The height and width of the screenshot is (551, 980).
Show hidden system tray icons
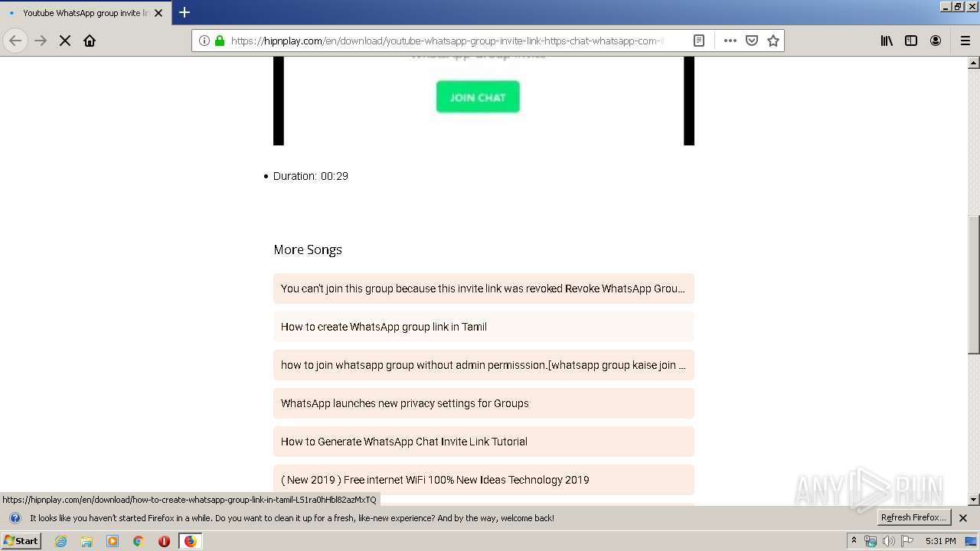[x=854, y=541]
